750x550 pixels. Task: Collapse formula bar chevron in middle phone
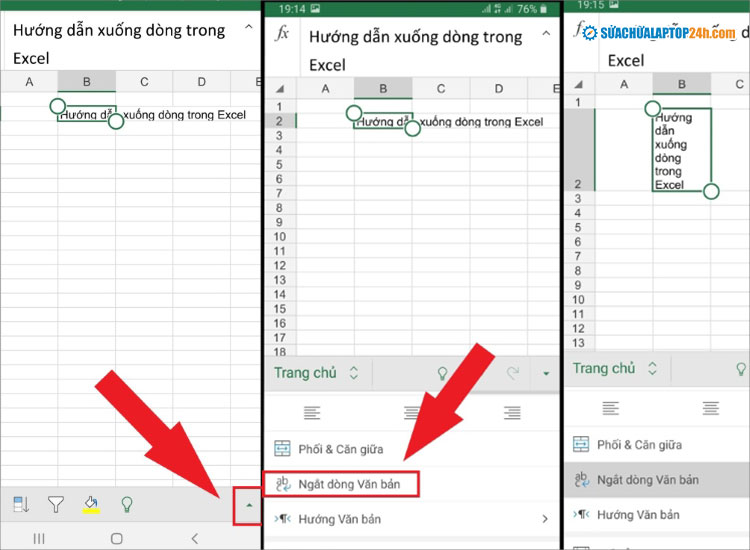(x=546, y=33)
